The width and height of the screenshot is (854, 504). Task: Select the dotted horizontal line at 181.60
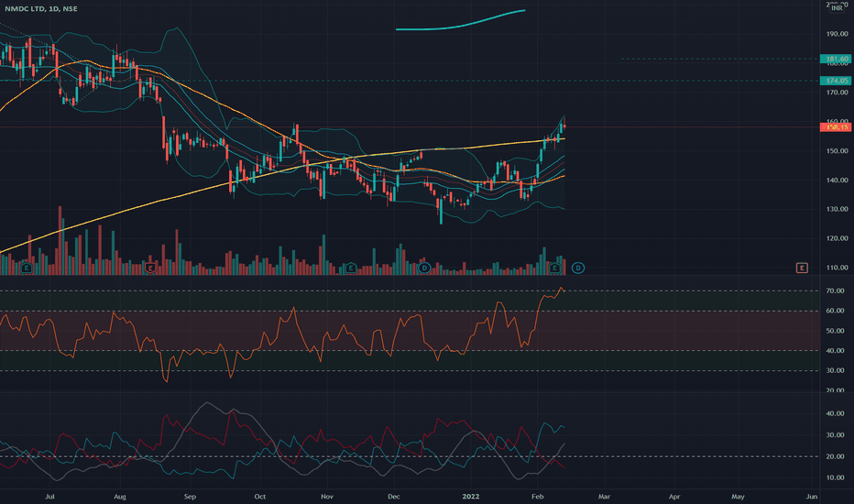coord(720,59)
